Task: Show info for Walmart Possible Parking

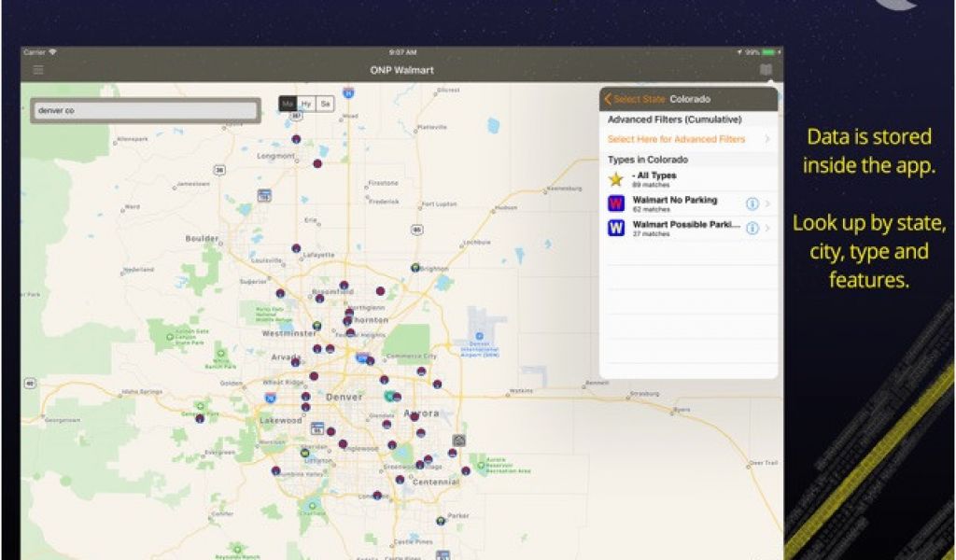Action: click(x=752, y=229)
